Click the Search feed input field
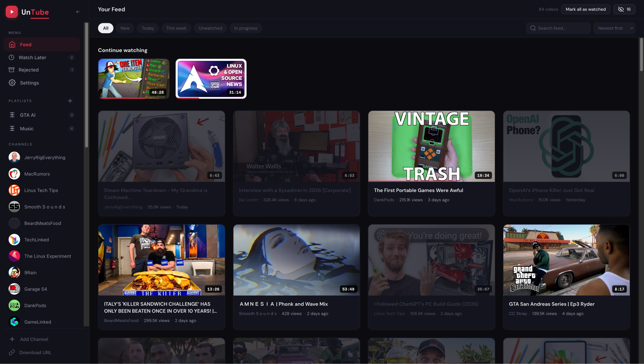 point(558,28)
